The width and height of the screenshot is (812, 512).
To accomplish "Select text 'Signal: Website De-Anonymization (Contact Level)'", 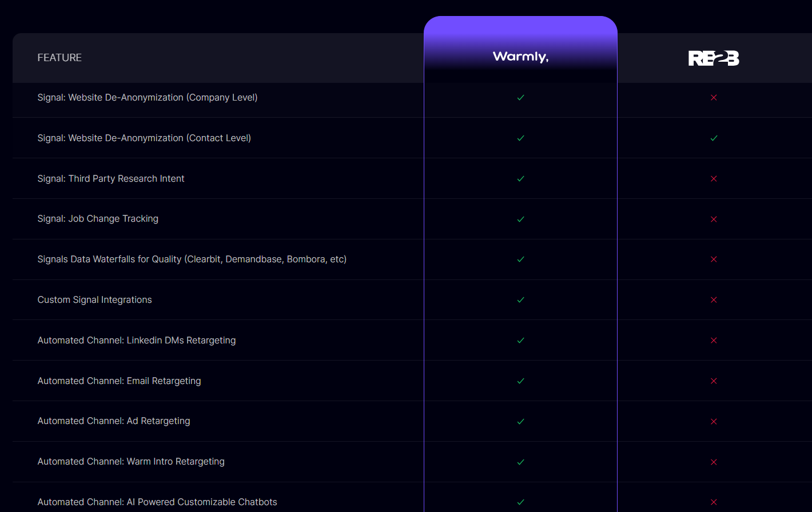I will pos(144,138).
